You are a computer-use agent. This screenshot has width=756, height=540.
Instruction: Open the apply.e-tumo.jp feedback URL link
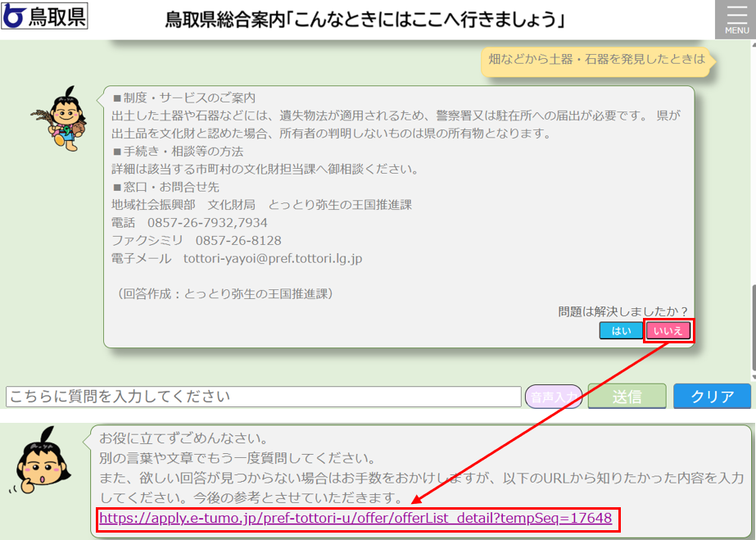tap(355, 518)
